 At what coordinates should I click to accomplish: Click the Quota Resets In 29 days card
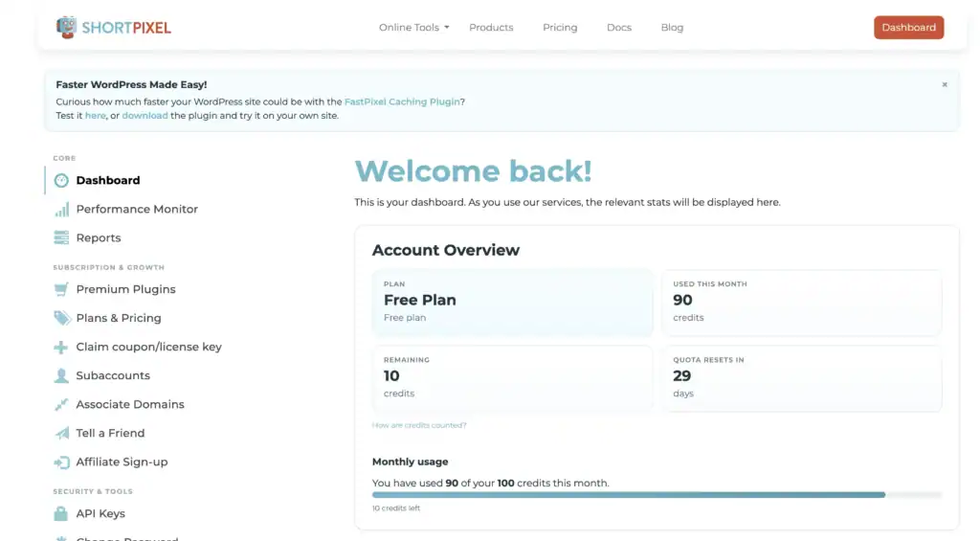802,378
